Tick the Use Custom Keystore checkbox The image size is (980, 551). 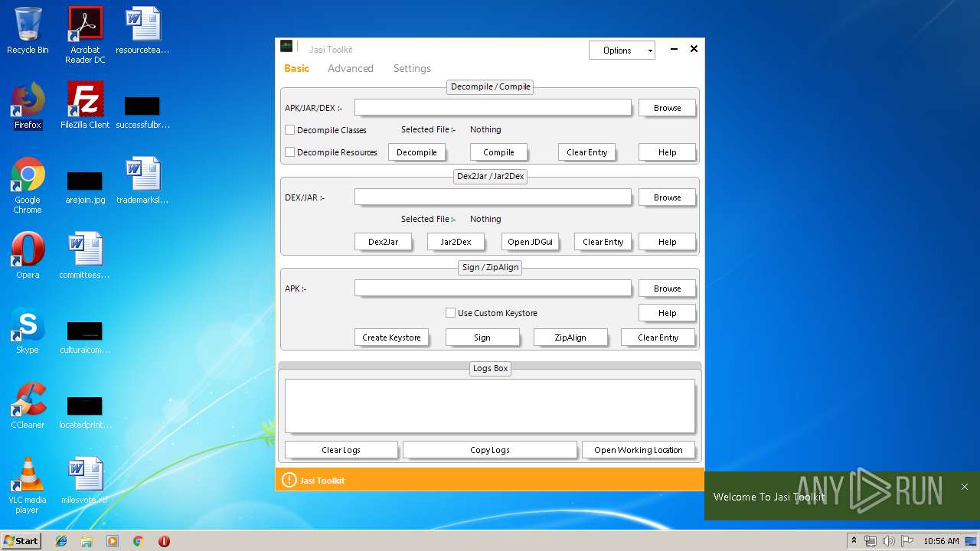tap(451, 313)
